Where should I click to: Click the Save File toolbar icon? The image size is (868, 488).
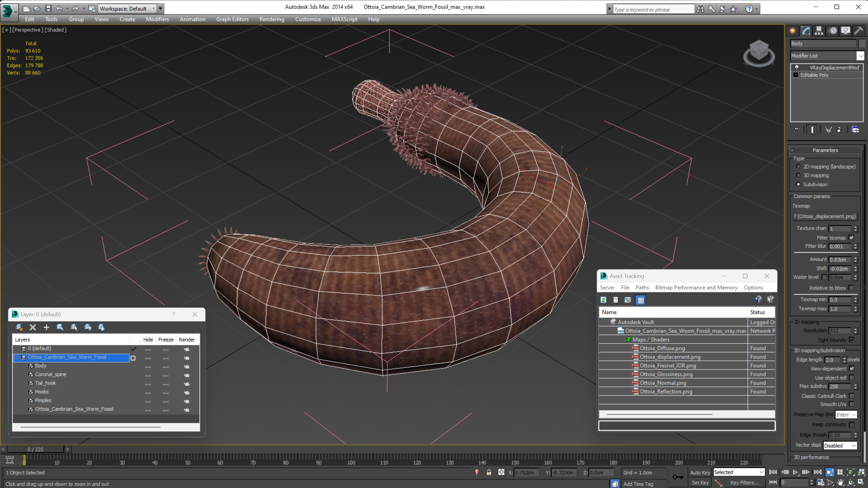(x=48, y=9)
